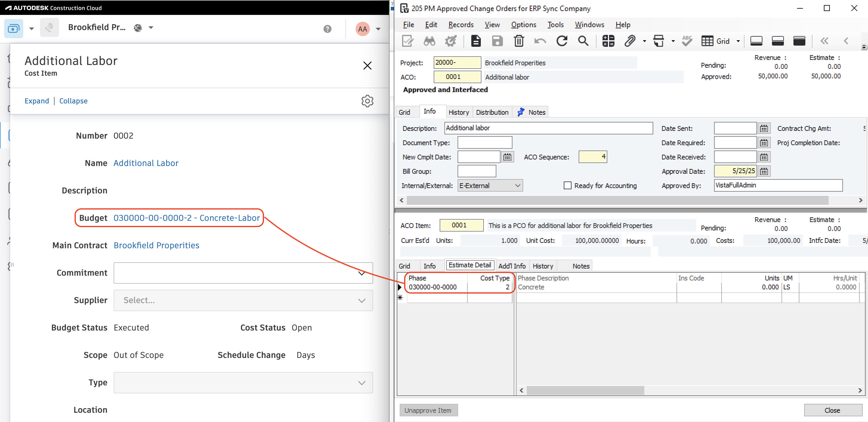Click the Approved By VistaFullAdmin field
Image resolution: width=868 pixels, height=422 pixels.
(778, 186)
